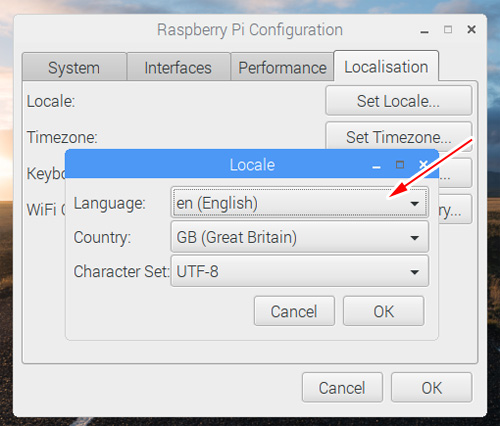Screen dimensions: 500x426
Task: Close the Raspberry Pi Configuration window
Action: click(471, 30)
